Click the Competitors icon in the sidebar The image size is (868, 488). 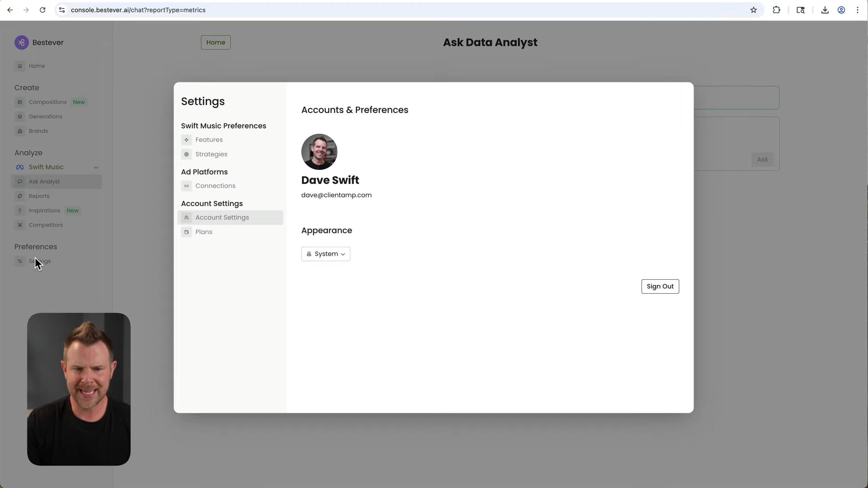[x=20, y=225]
